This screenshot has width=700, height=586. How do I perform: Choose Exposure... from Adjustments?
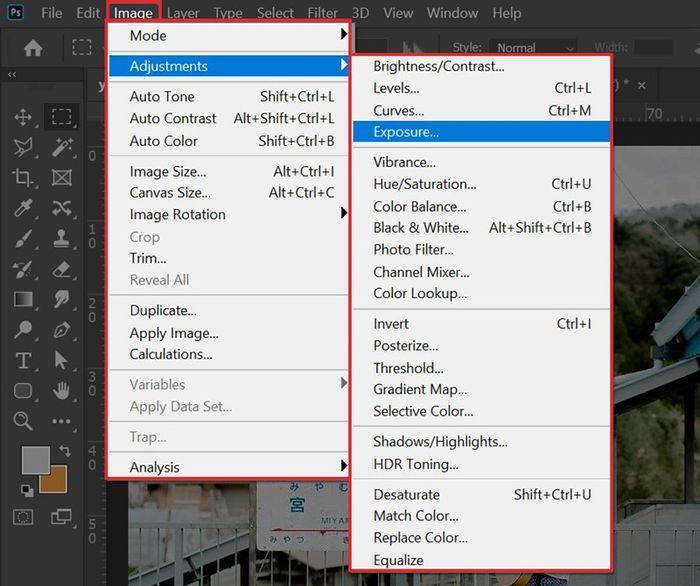click(x=481, y=132)
